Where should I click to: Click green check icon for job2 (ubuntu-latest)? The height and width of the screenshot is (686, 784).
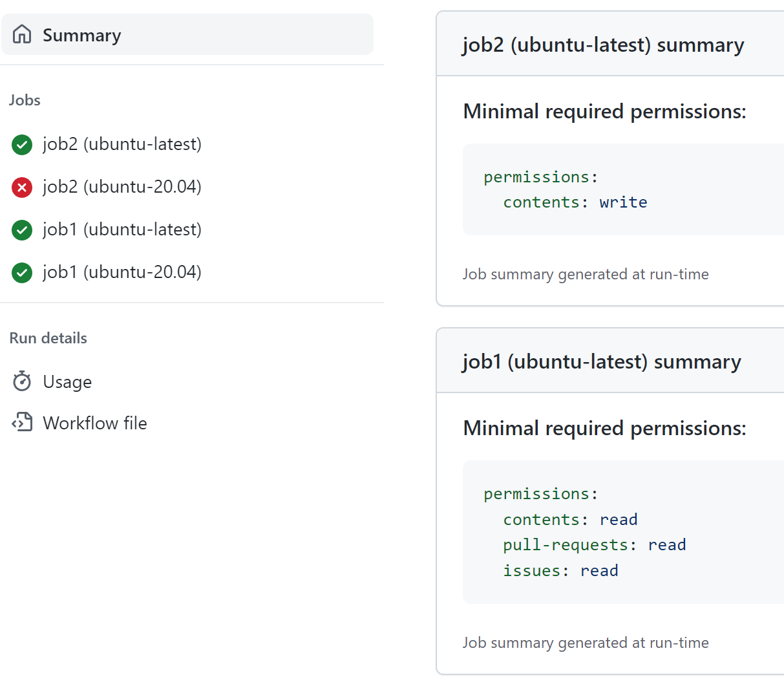(x=22, y=144)
